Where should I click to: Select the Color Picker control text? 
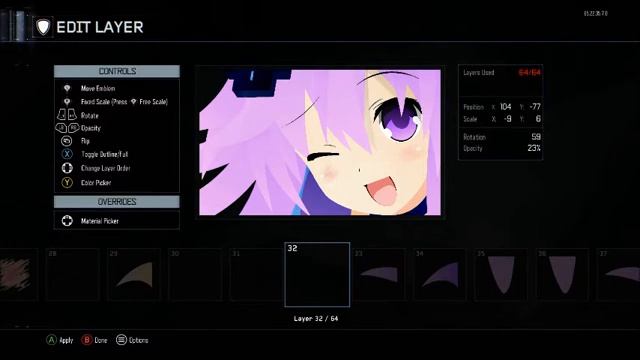(96, 183)
